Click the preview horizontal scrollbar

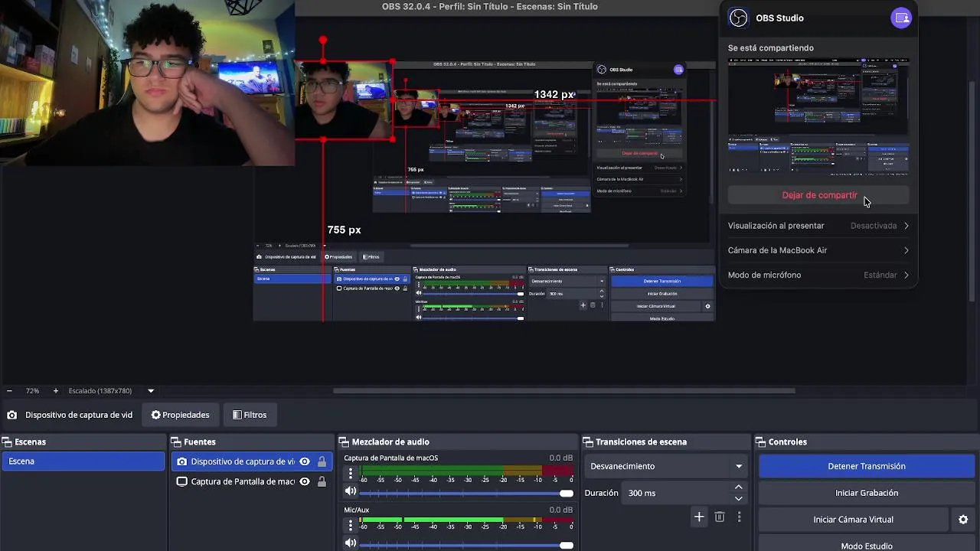pyautogui.click(x=564, y=391)
